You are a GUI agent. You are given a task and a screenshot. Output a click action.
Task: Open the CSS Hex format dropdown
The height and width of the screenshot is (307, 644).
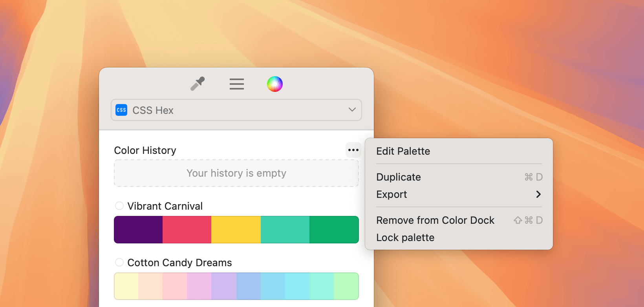point(236,110)
